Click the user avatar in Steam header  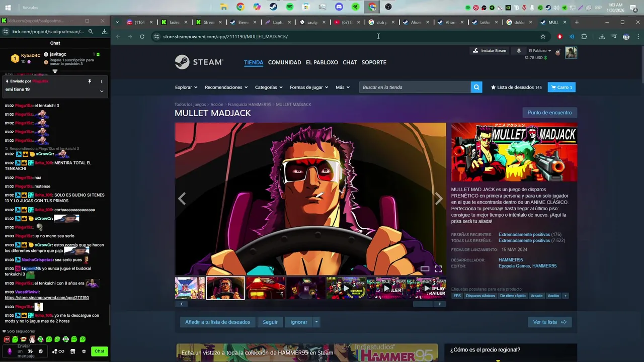(571, 52)
